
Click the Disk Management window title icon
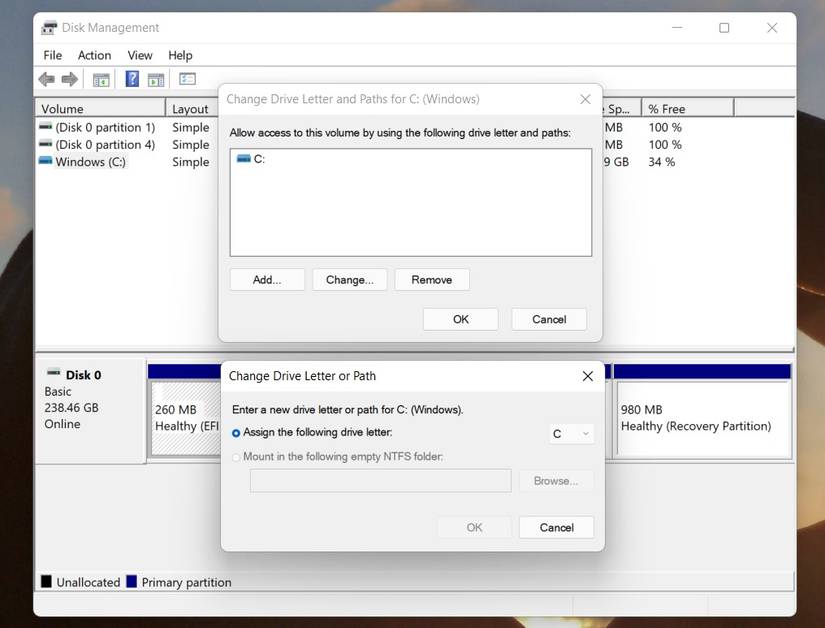click(47, 27)
